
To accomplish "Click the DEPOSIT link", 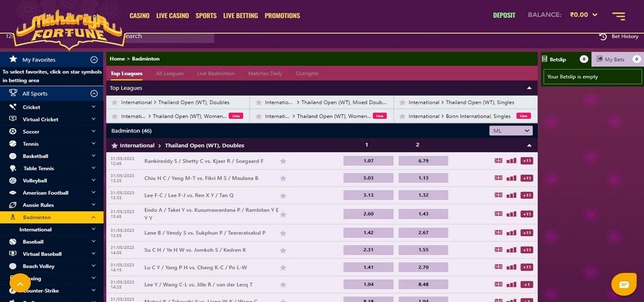I will tap(504, 15).
